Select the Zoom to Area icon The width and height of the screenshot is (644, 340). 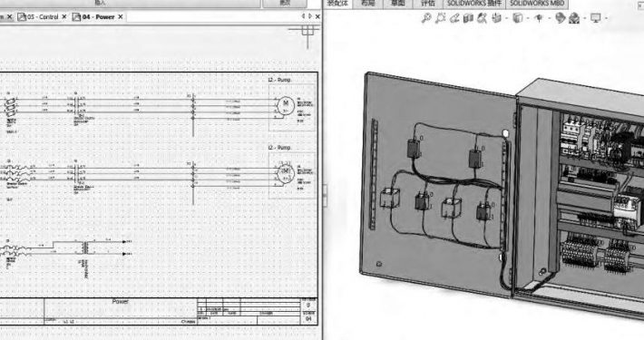[440, 18]
